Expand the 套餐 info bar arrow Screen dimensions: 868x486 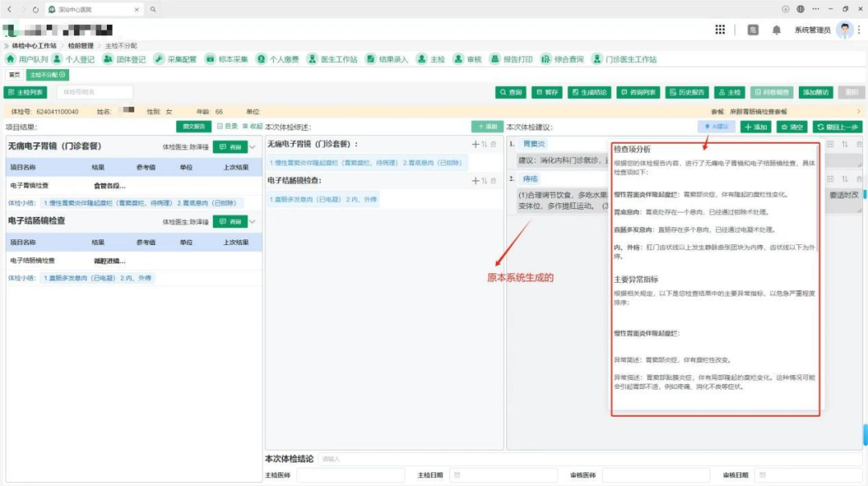point(858,112)
